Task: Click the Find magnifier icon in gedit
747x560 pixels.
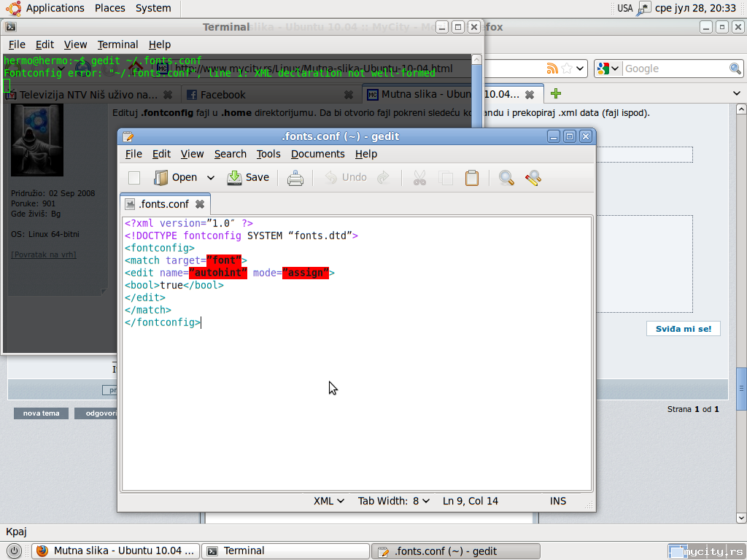Action: click(506, 178)
